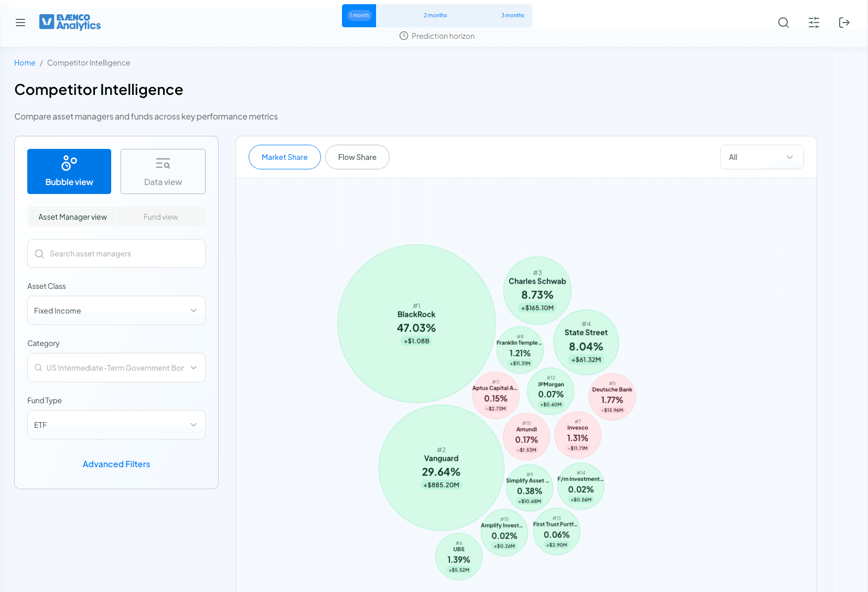Select the 1 month prediction horizon

[359, 16]
